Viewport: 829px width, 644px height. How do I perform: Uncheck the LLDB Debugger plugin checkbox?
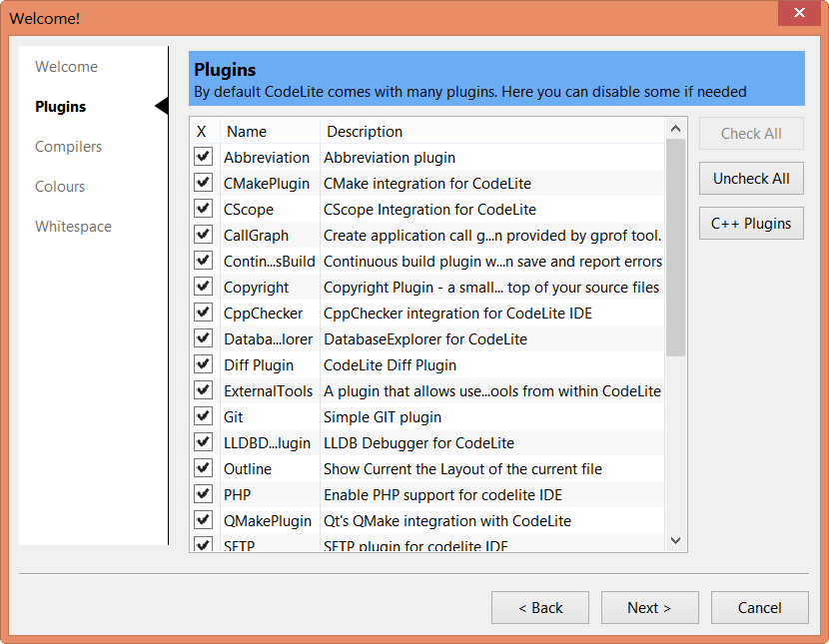click(203, 441)
